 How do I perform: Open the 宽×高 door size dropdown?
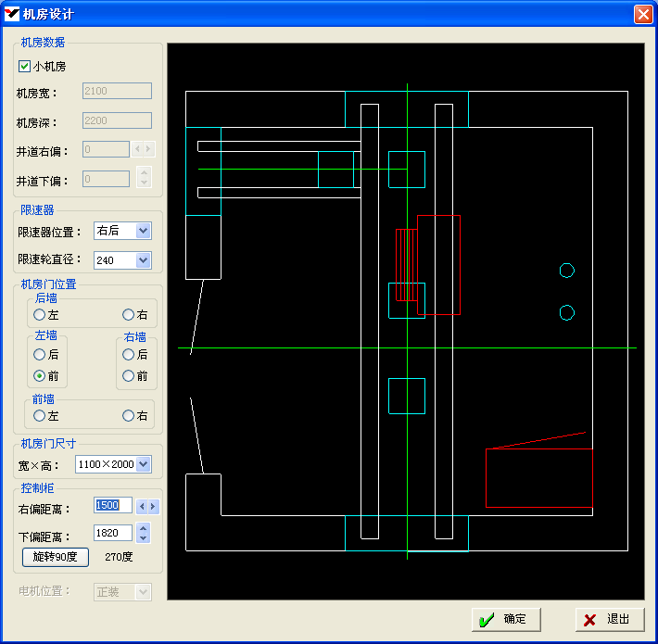coord(143,464)
